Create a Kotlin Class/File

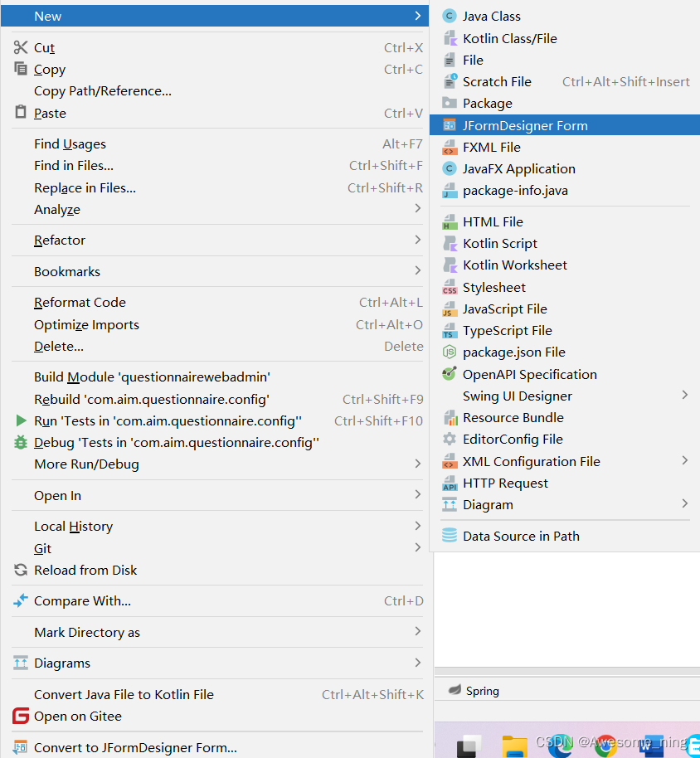click(x=508, y=38)
